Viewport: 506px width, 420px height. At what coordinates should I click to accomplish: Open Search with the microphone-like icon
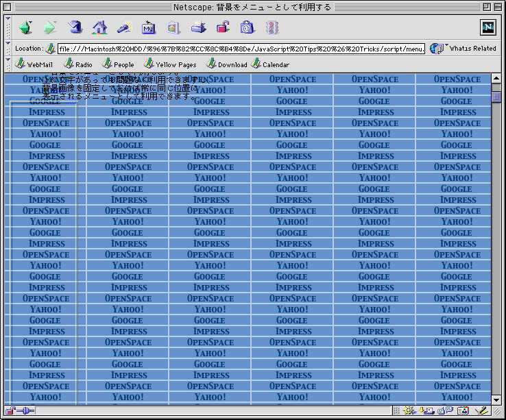tap(125, 27)
